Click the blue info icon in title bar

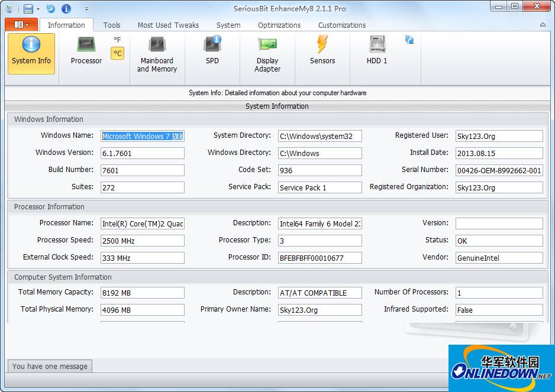[66, 9]
